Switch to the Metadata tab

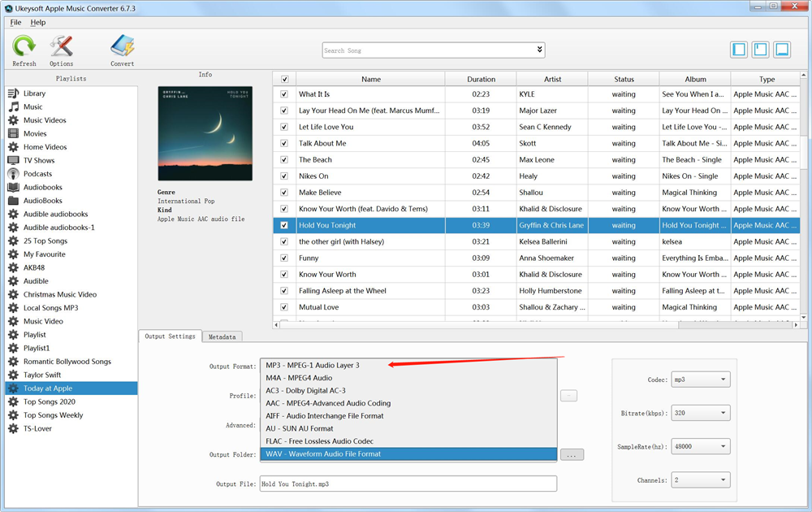222,336
